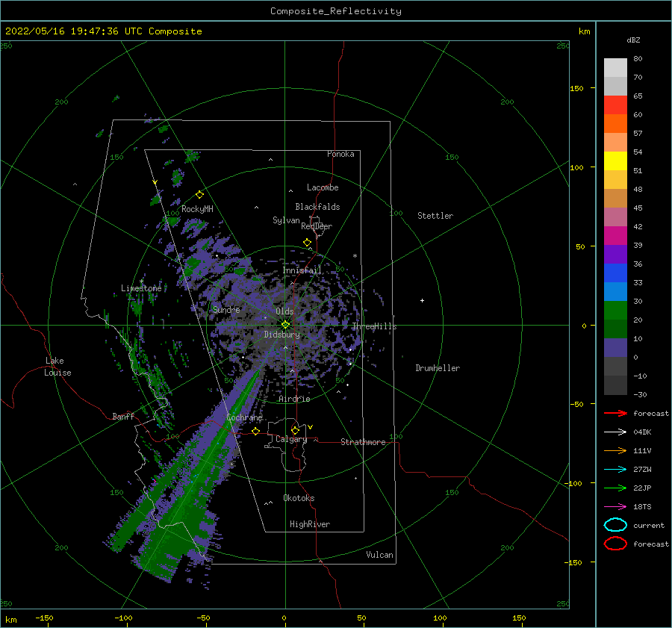
Task: Click the Didsbury city label
Action: click(282, 335)
